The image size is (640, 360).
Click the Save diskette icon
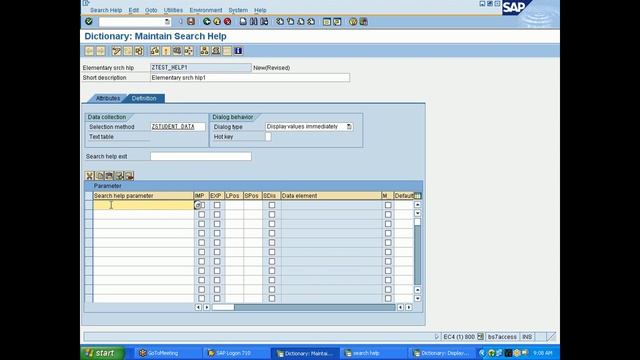click(x=191, y=22)
